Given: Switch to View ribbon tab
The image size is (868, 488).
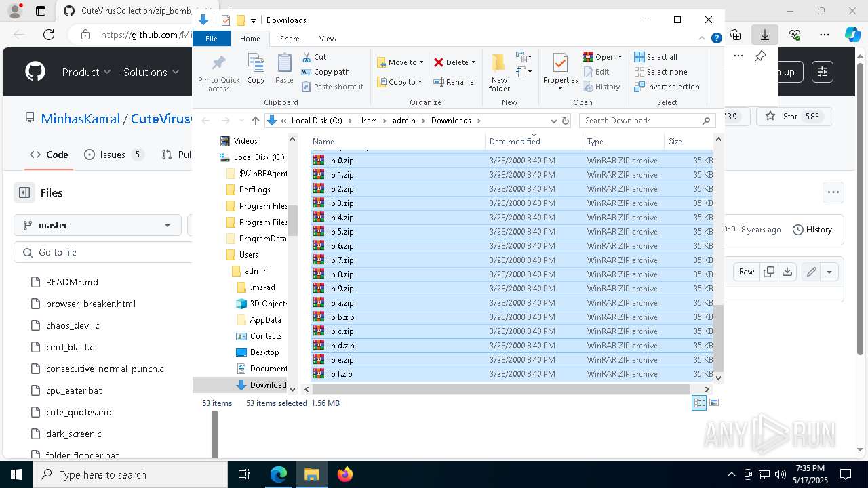Looking at the screenshot, I should [x=328, y=39].
